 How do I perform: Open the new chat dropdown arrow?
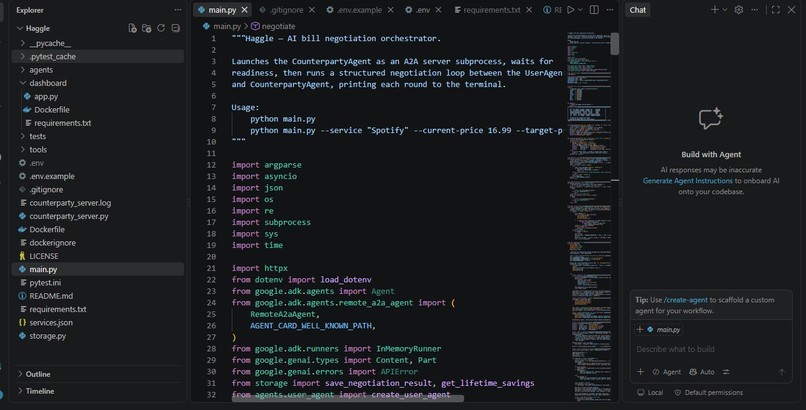[x=725, y=10]
